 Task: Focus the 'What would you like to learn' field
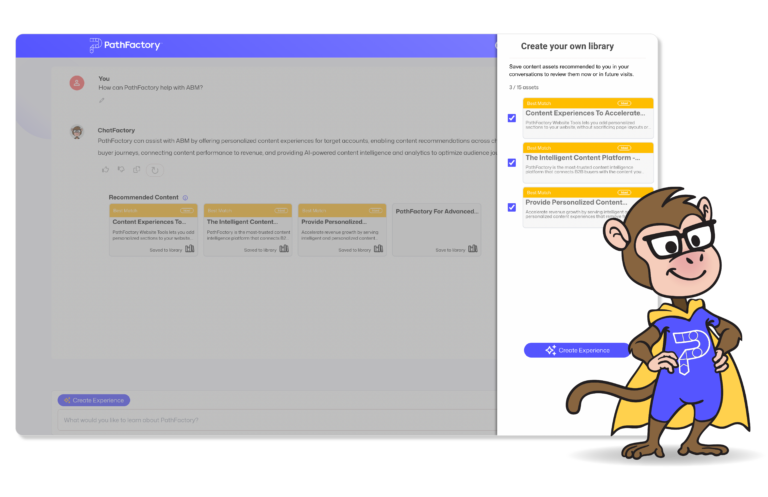[x=277, y=420]
